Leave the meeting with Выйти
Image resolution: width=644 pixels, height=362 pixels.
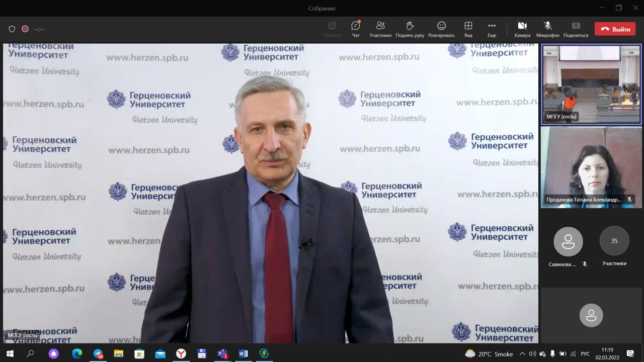pyautogui.click(x=615, y=29)
